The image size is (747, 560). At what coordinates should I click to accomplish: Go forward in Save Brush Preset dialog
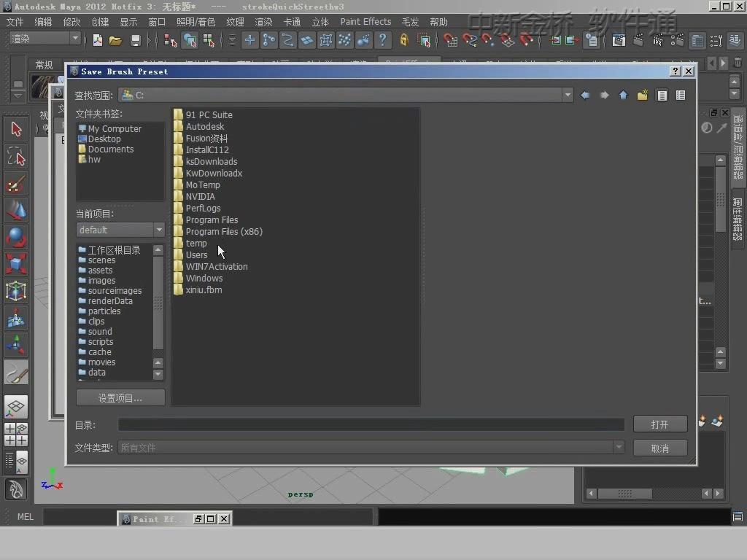(604, 96)
